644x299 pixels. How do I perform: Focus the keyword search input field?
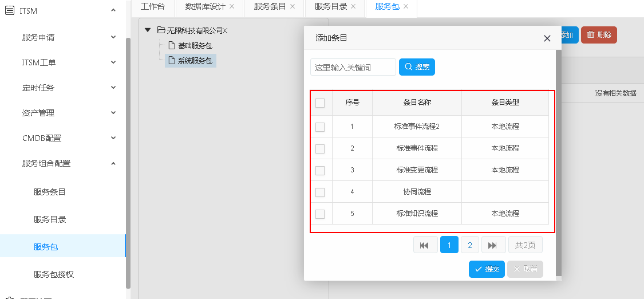tap(353, 67)
